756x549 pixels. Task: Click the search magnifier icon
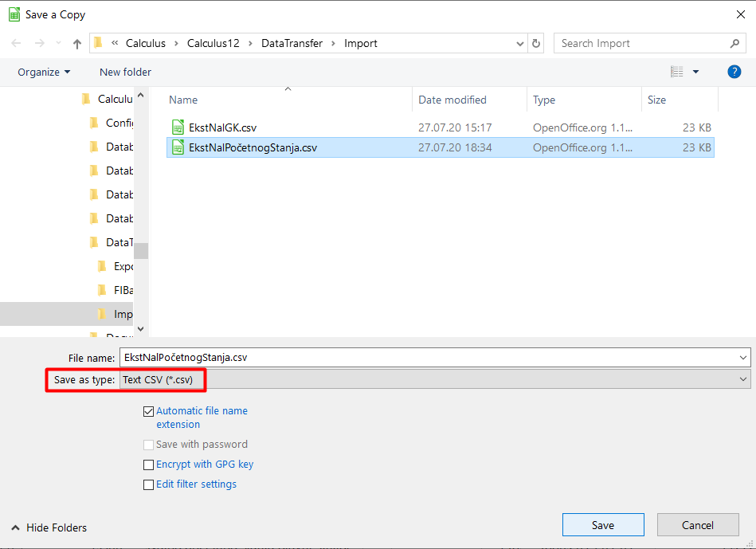pos(734,44)
